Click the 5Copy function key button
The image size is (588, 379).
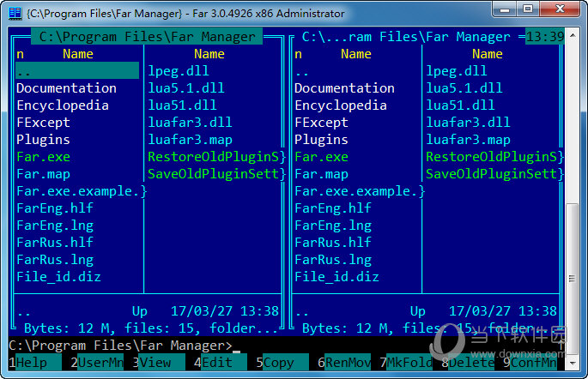(x=282, y=363)
